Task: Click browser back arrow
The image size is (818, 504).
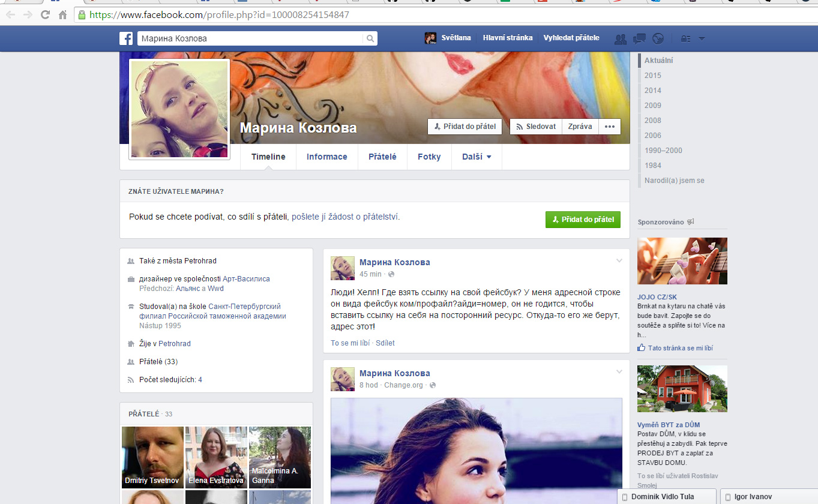Action: click(x=10, y=15)
